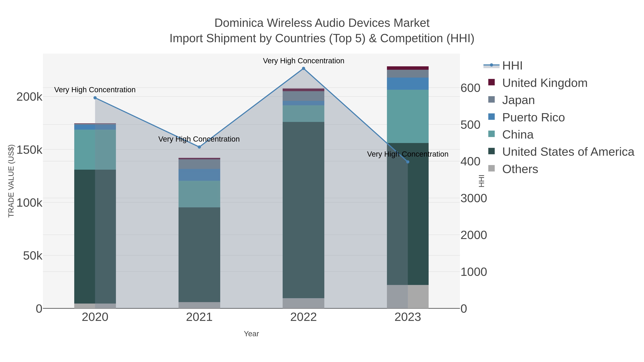Viewport: 644px width, 362px height.
Task: Click the 200k y-axis tick label
Action: 30,97
